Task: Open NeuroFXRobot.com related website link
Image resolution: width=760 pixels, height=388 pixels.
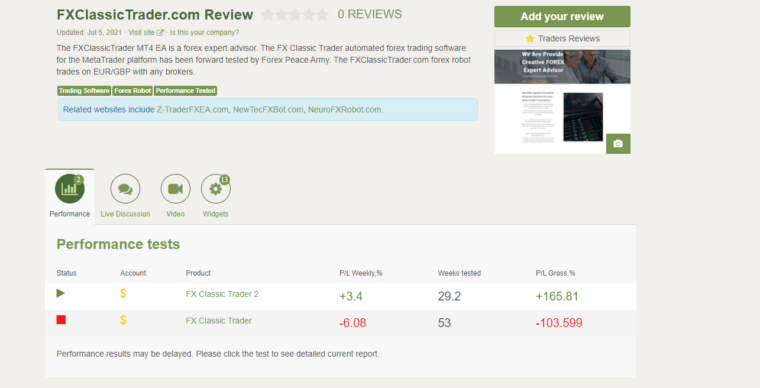Action: coord(345,109)
